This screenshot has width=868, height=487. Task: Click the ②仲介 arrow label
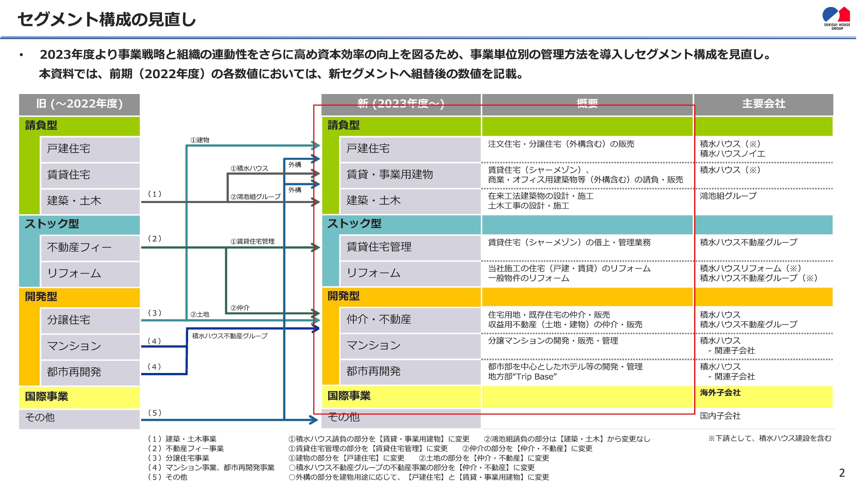[240, 308]
